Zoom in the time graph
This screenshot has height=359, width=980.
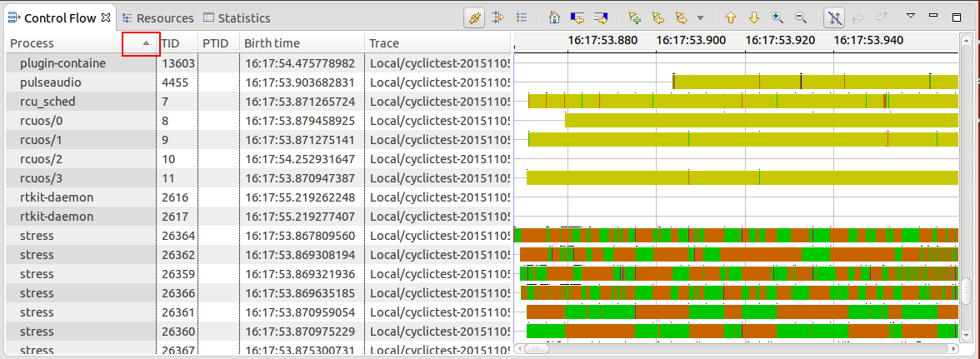pos(777,17)
